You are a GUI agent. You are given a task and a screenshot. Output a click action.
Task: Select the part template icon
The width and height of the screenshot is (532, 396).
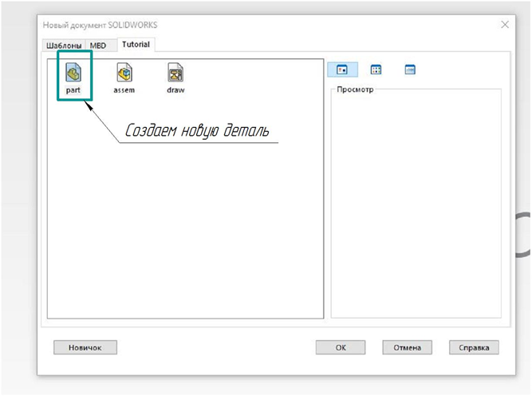pos(73,73)
